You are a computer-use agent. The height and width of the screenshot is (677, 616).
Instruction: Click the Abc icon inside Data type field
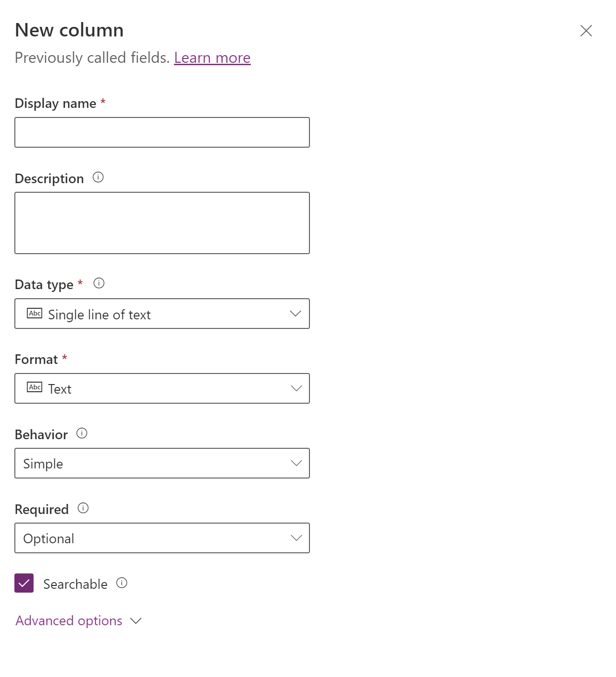(34, 314)
